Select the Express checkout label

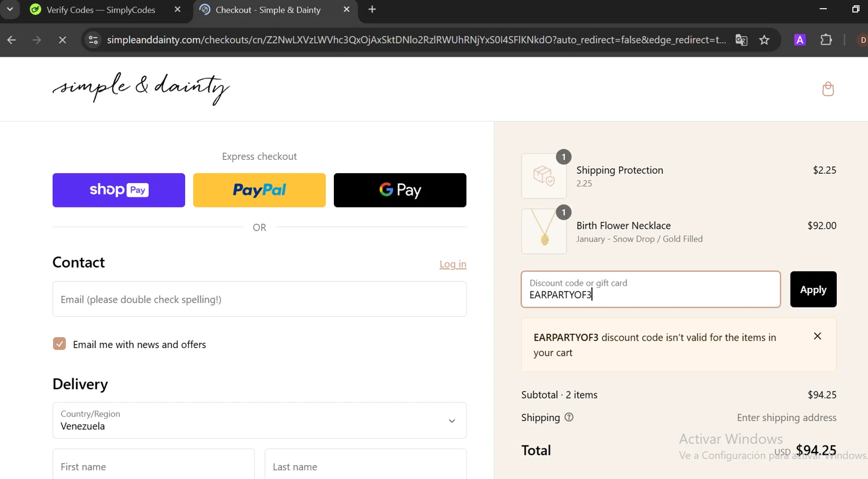click(259, 156)
